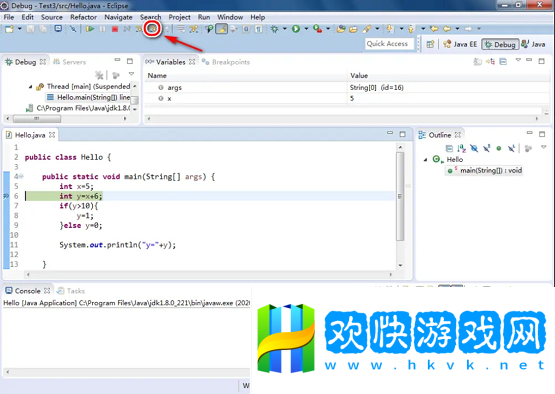Select the x variable row
Screen dimensions: 555x394
pos(347,98)
